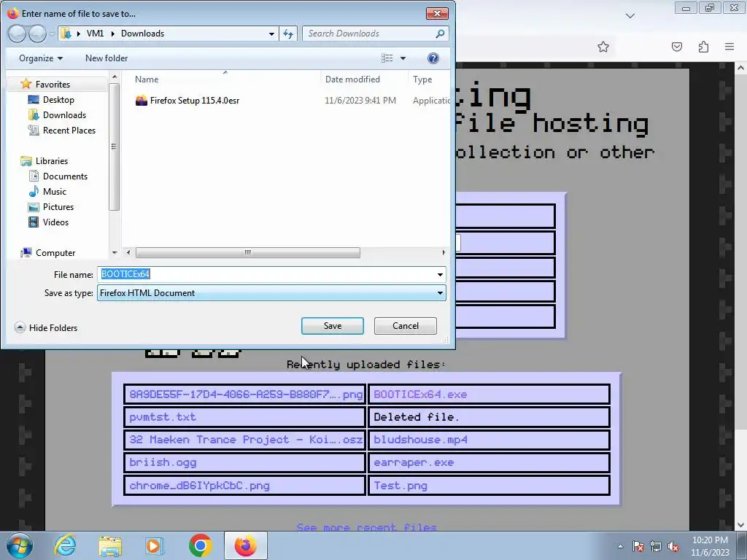
Task: Select Libraries in the navigation pane
Action: click(52, 161)
